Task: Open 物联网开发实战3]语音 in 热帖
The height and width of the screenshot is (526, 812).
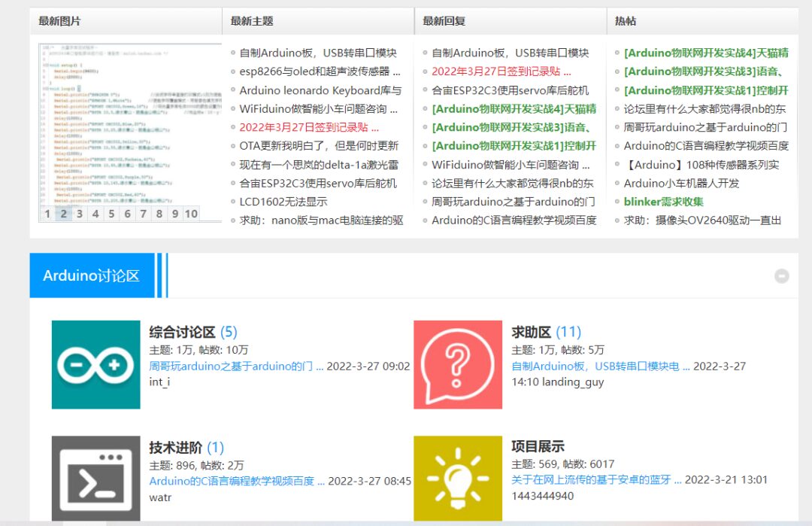Action: (x=703, y=71)
